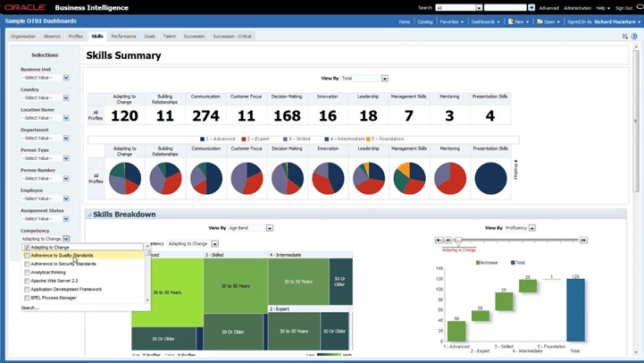Image resolution: width=644 pixels, height=363 pixels.
Task: Open the View By Total dropdown
Action: point(384,79)
